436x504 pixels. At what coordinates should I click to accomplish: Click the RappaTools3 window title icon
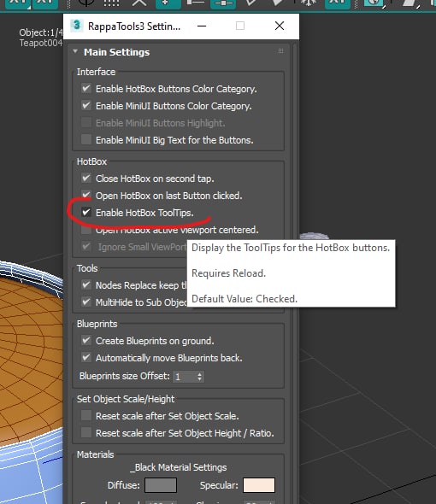click(x=76, y=26)
